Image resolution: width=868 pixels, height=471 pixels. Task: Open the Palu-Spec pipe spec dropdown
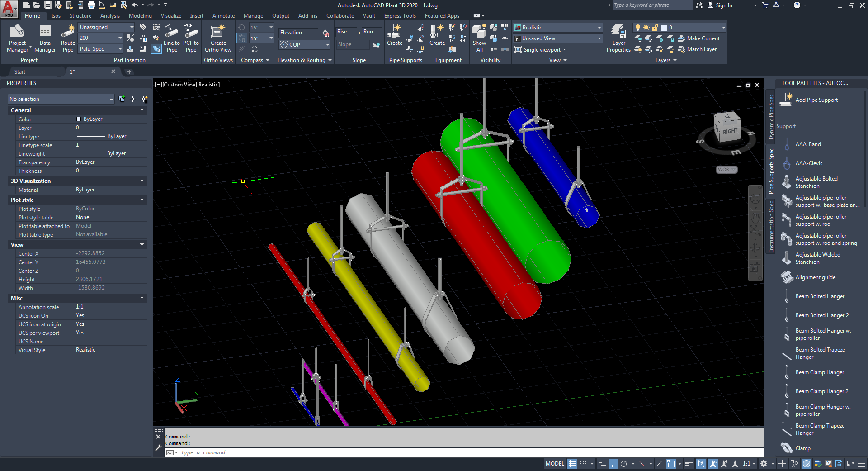click(x=100, y=49)
